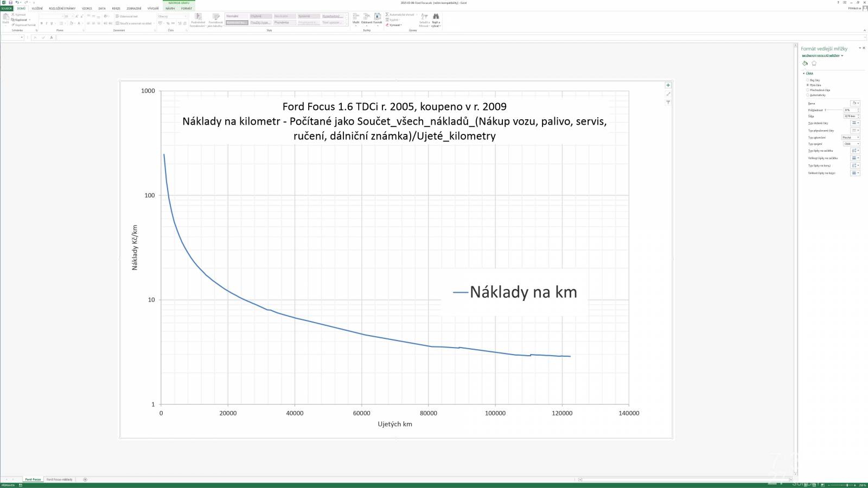Select the Effects pentagon icon in format pane
Image resolution: width=868 pixels, height=488 pixels.
(x=814, y=63)
